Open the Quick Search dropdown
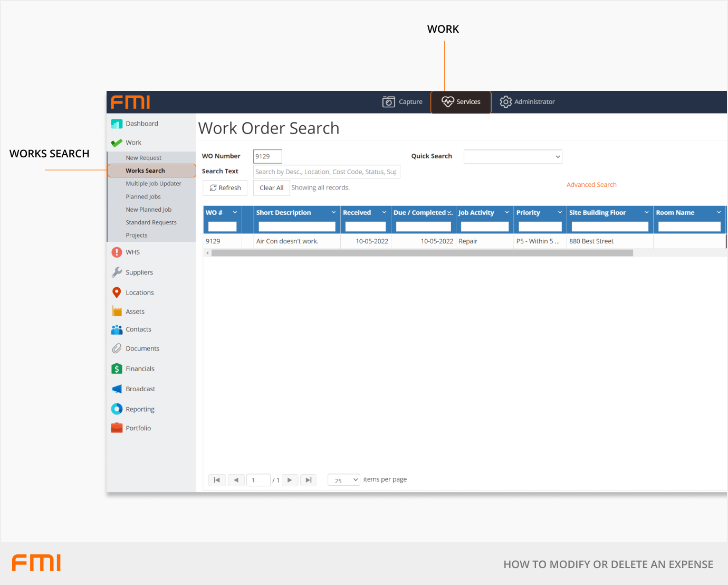The width and height of the screenshot is (728, 585). (512, 157)
